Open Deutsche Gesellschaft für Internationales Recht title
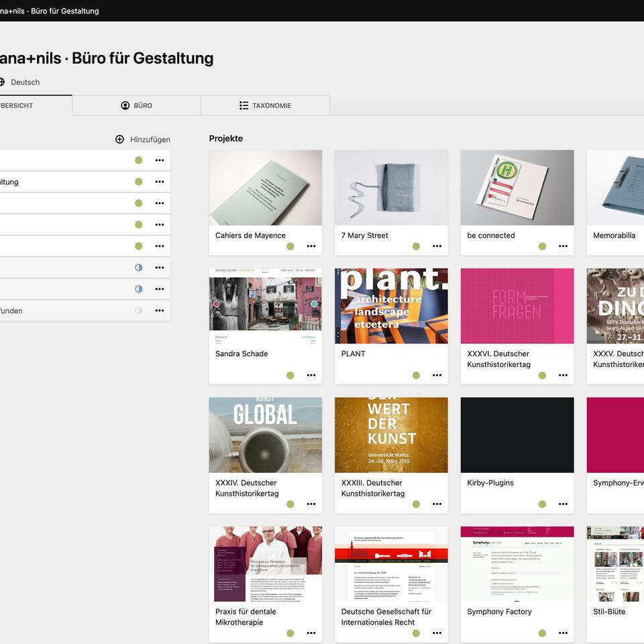 [386, 617]
